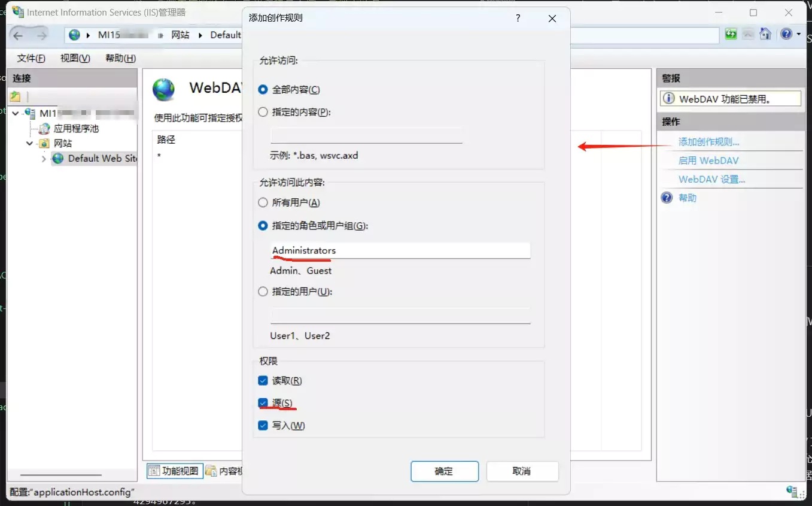Click the WebDAV 功能已禁用 alert message
This screenshot has width=812, height=506.
pyautogui.click(x=730, y=99)
